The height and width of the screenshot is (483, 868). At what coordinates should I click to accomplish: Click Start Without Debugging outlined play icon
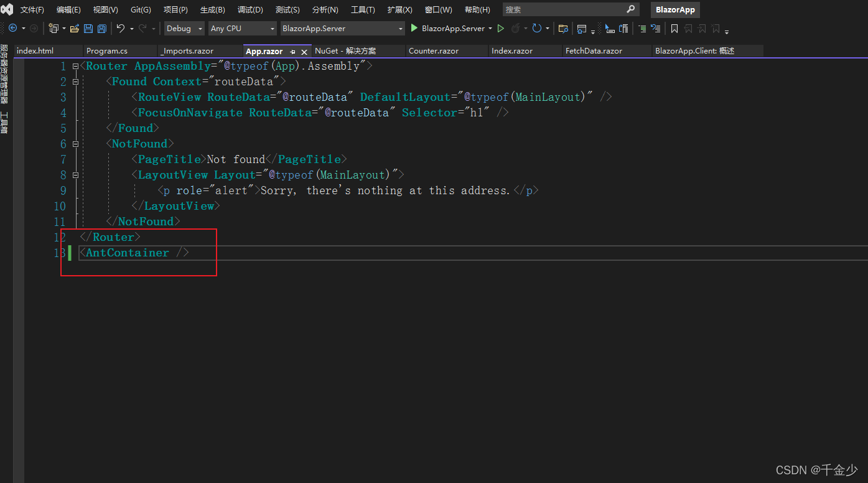500,29
